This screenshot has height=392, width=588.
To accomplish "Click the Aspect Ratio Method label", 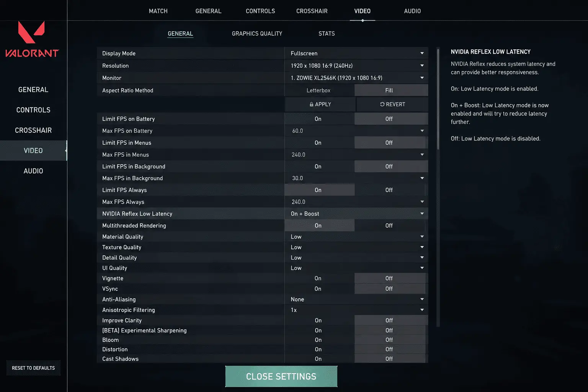I will (127, 90).
